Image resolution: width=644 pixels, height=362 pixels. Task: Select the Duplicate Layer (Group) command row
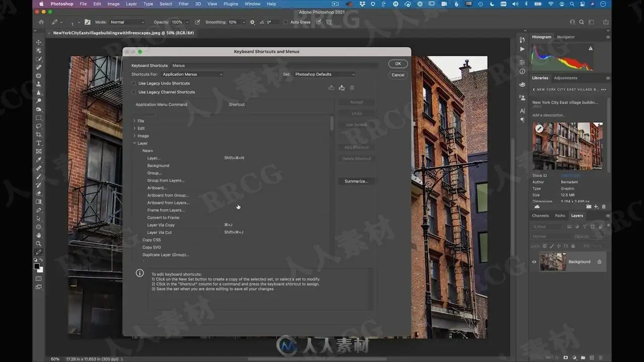(232, 255)
